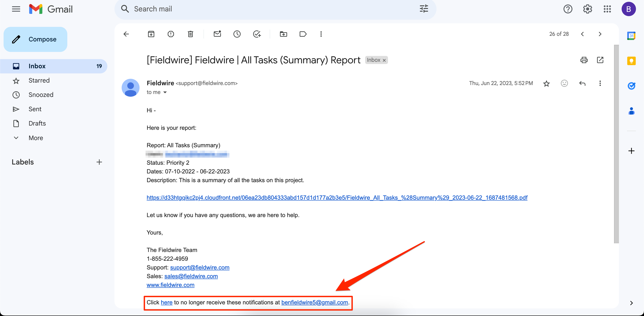Toggle the main menu hamburger icon

pyautogui.click(x=16, y=9)
